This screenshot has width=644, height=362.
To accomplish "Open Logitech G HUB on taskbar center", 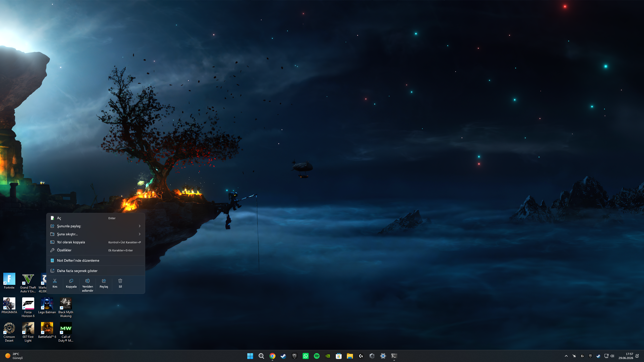I will [x=361, y=356].
